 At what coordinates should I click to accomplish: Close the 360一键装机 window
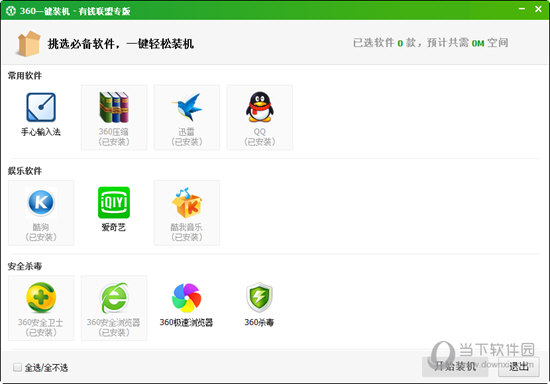point(538,9)
